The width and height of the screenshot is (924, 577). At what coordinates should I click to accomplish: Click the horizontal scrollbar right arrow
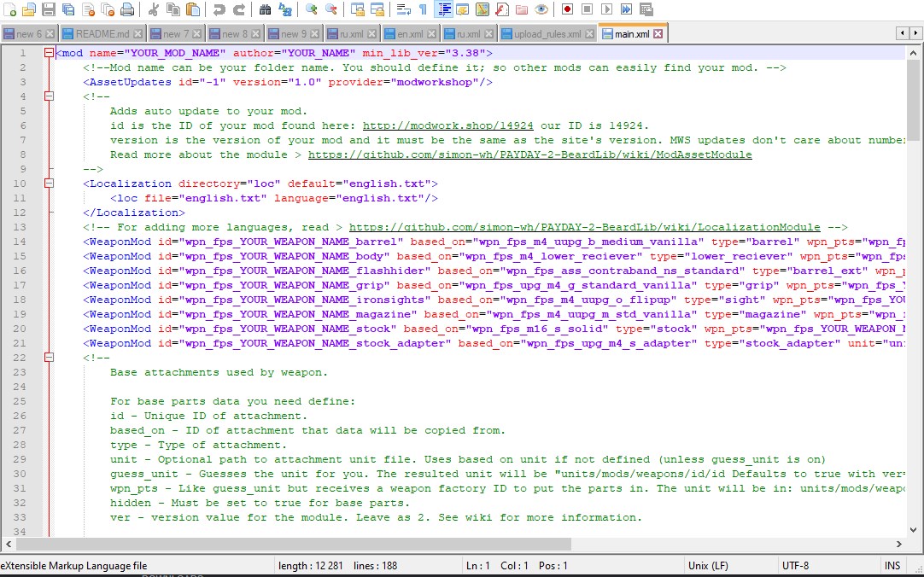899,544
